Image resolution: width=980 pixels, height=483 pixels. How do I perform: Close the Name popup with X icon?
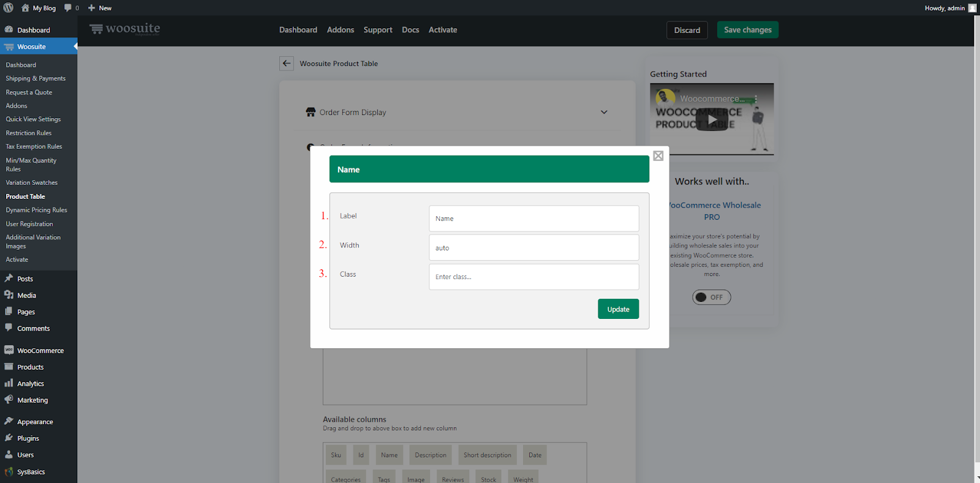click(658, 156)
